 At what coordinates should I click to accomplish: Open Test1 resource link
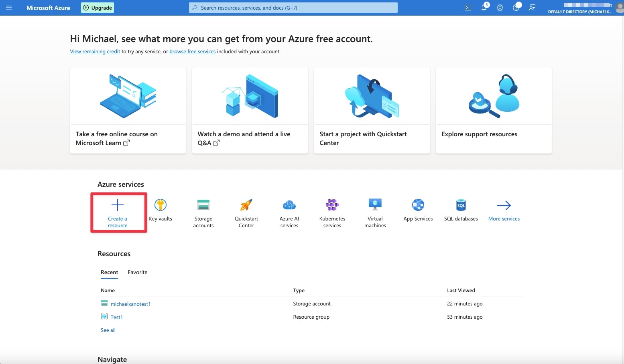[117, 317]
